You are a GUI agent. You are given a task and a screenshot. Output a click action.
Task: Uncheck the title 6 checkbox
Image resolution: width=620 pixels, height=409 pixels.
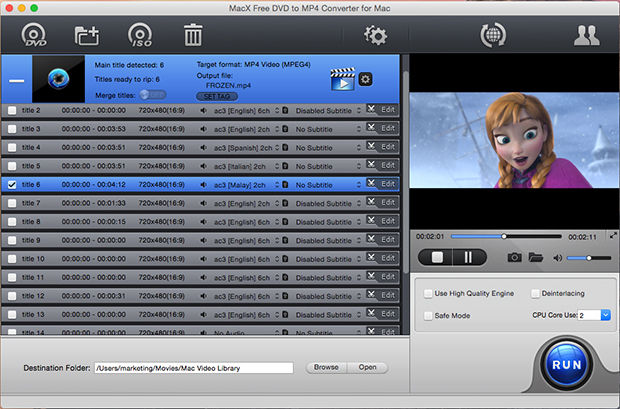pyautogui.click(x=12, y=185)
